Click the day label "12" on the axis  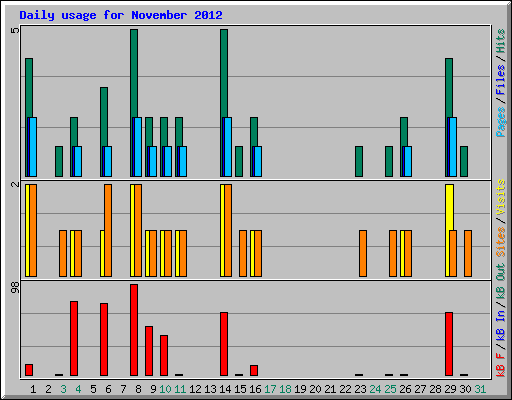(195, 389)
